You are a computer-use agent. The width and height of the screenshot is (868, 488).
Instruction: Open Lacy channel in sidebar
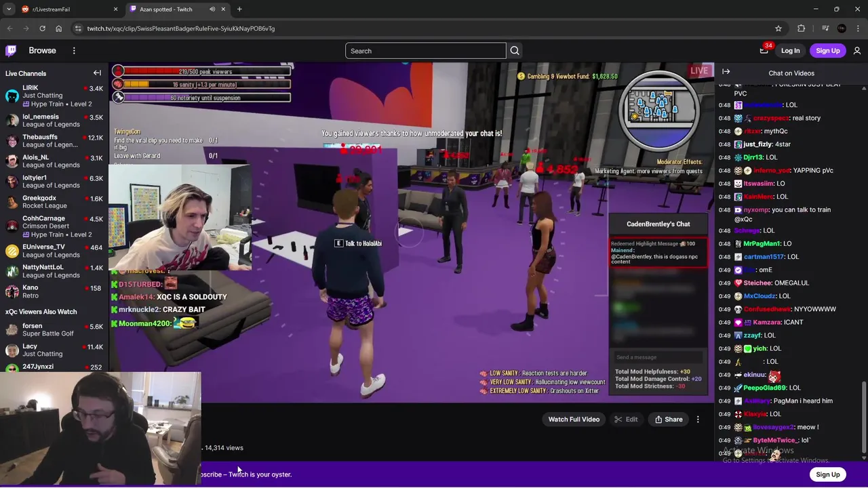tap(54, 350)
